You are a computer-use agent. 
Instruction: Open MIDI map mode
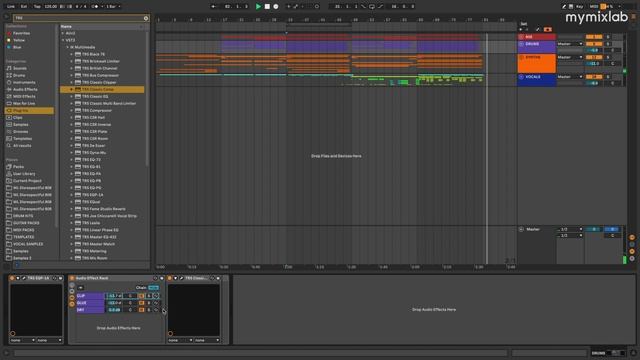click(594, 7)
